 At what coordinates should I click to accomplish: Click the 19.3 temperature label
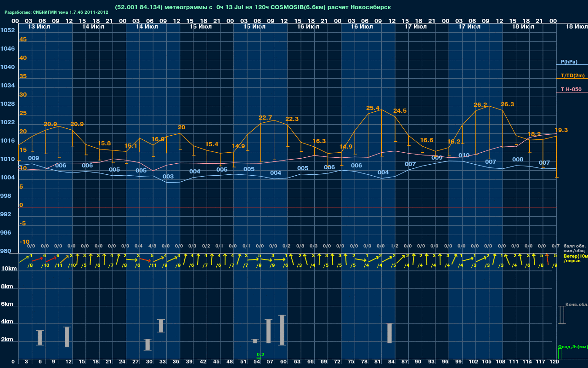(x=561, y=130)
